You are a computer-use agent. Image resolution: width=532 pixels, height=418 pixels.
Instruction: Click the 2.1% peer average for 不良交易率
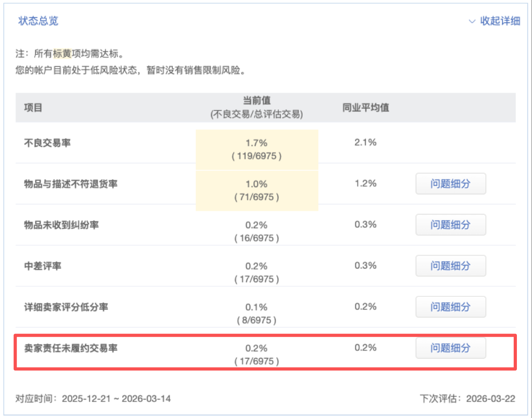tap(365, 142)
